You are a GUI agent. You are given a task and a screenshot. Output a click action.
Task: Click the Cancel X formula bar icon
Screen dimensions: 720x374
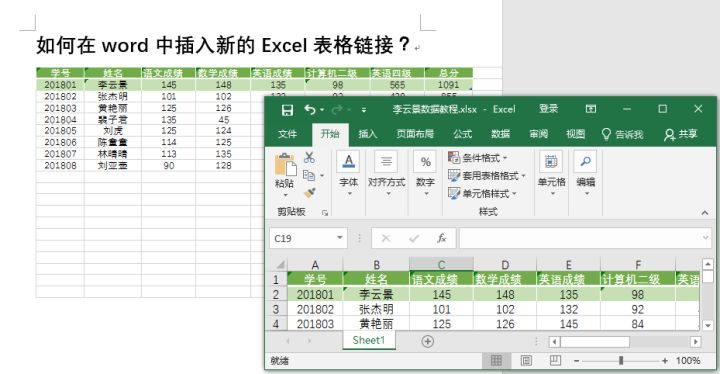(x=386, y=238)
